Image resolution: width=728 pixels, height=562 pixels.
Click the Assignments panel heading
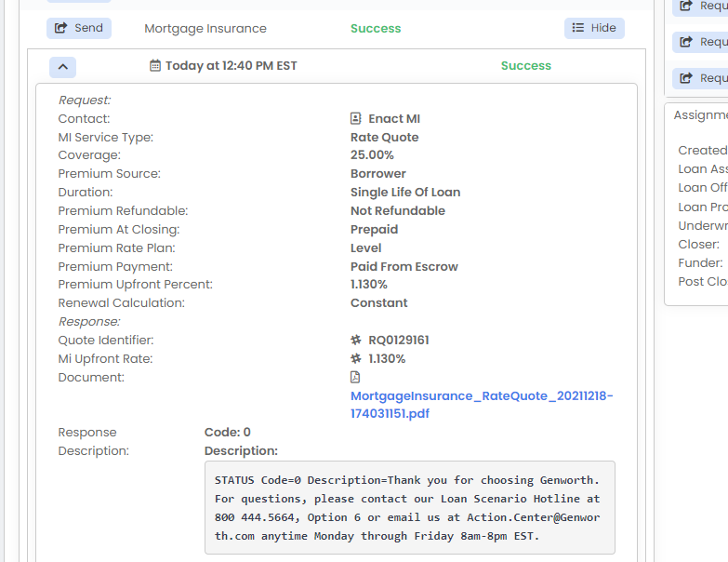[x=701, y=115]
